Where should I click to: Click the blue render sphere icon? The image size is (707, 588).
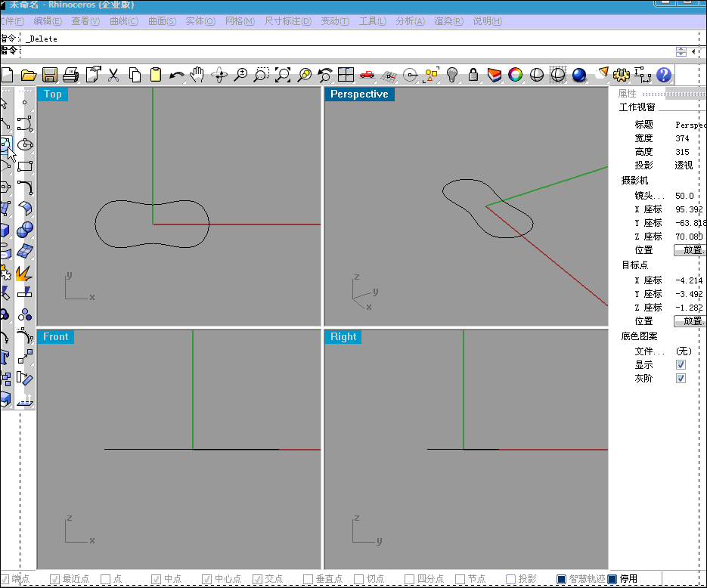tap(579, 75)
